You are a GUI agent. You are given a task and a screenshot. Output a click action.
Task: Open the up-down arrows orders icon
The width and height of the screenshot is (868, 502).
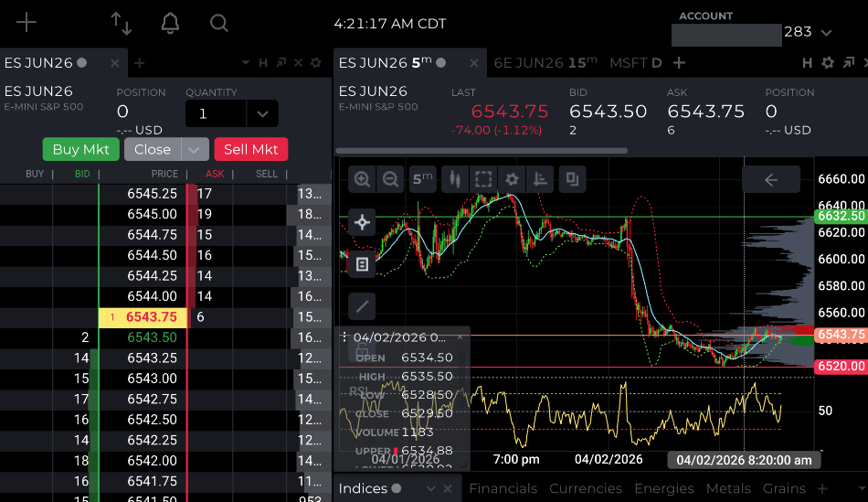tap(121, 23)
